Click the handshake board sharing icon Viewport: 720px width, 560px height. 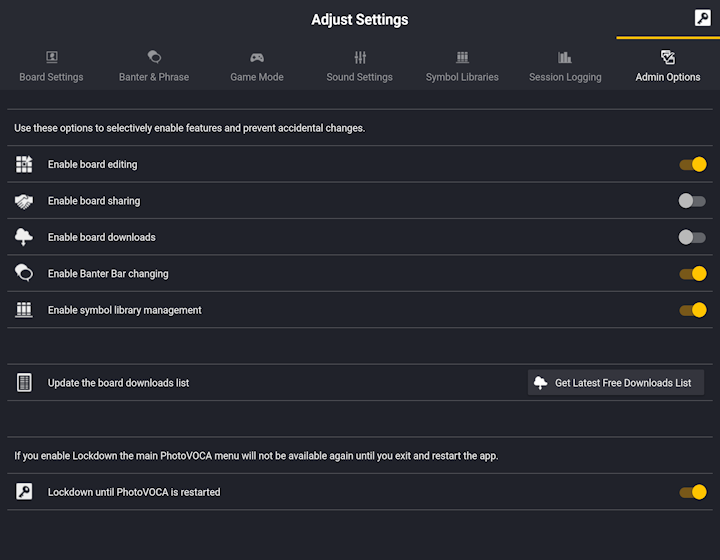click(x=24, y=201)
